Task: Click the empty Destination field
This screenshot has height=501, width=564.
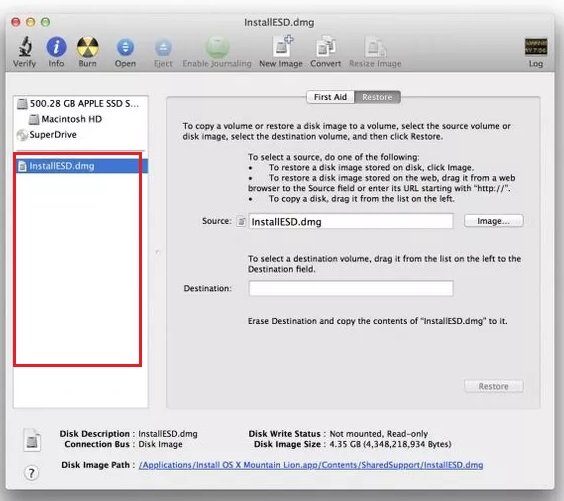Action: click(351, 288)
